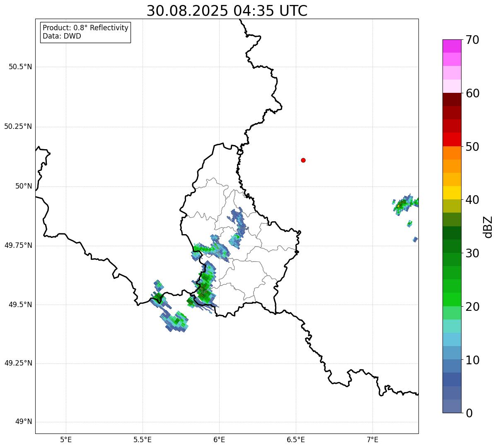Click the radar echo cluster near 7.2°E
The height and width of the screenshot is (448, 498).
point(405,204)
